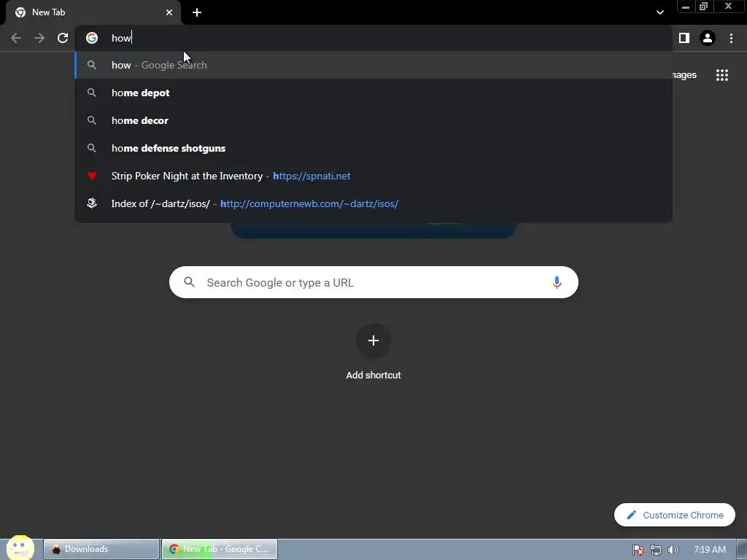Open the Images link
This screenshot has width=747, height=560.
(x=684, y=75)
